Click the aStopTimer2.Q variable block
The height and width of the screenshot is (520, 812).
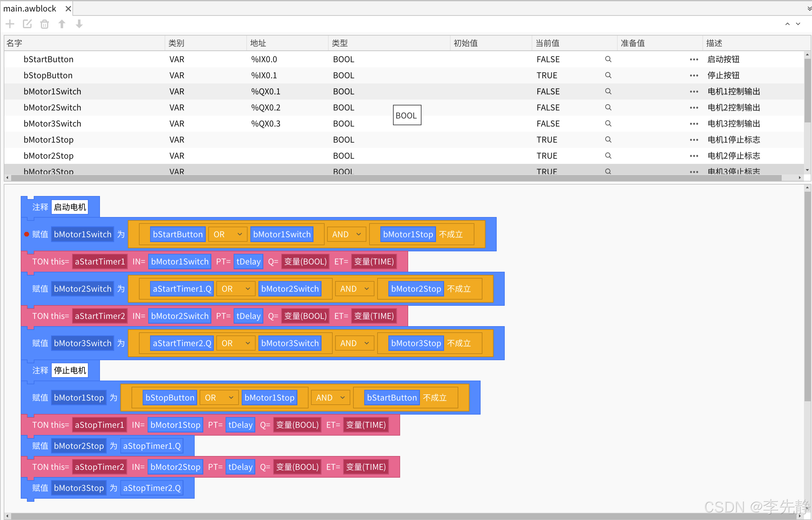coord(152,488)
